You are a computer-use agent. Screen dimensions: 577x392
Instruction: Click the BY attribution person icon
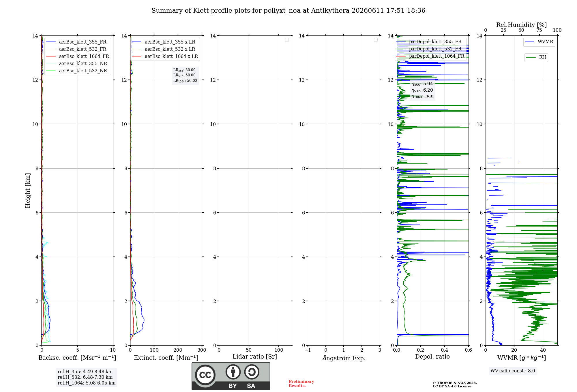[233, 372]
